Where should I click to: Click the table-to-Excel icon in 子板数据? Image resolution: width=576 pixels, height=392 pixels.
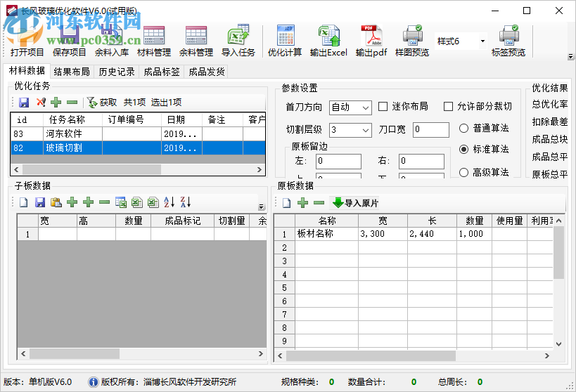click(x=120, y=202)
